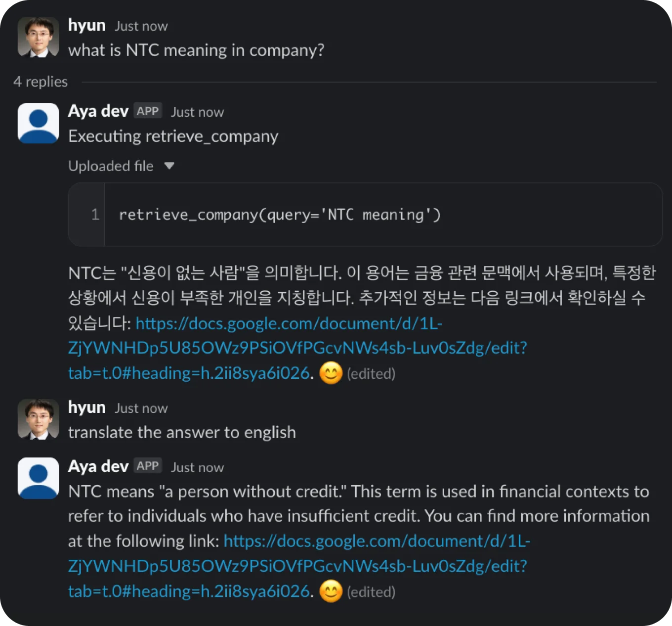Click hyun's avatar on the NTC question

pyautogui.click(x=38, y=37)
